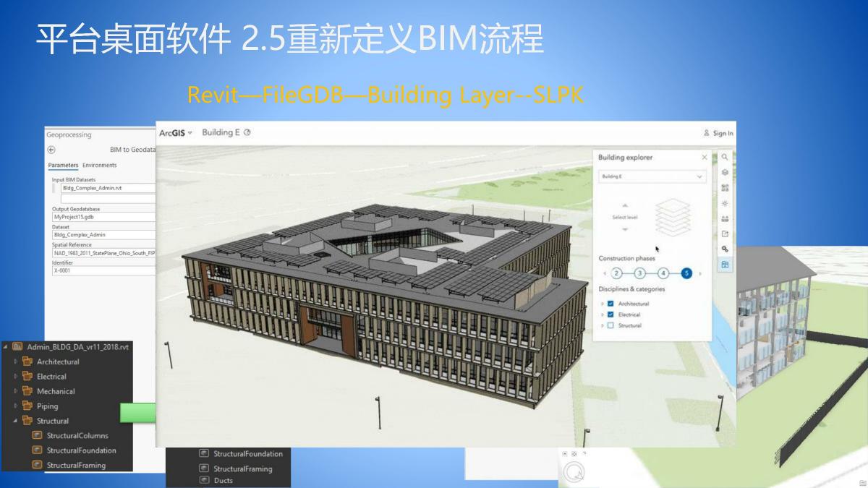Uncheck the Electrical discipline checkbox
The width and height of the screenshot is (868, 488).
tap(611, 314)
